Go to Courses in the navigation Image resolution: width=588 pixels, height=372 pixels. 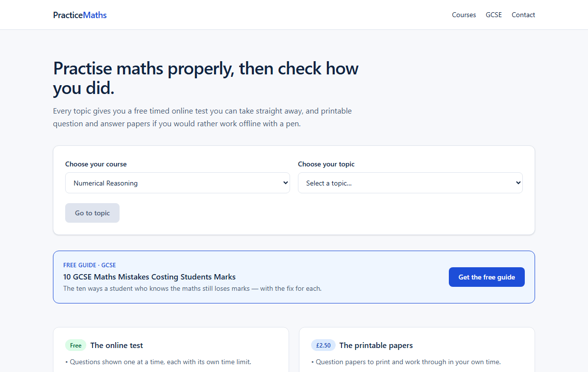click(x=464, y=15)
